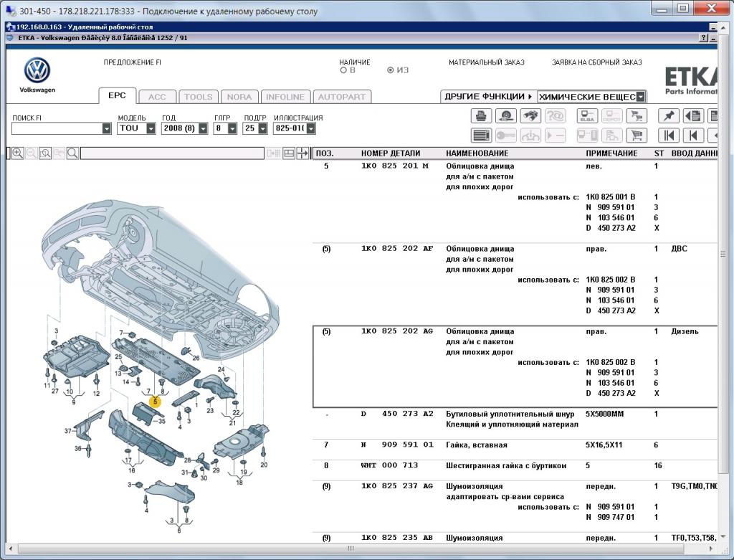Open the speedometer gauge tool icon

click(x=505, y=115)
